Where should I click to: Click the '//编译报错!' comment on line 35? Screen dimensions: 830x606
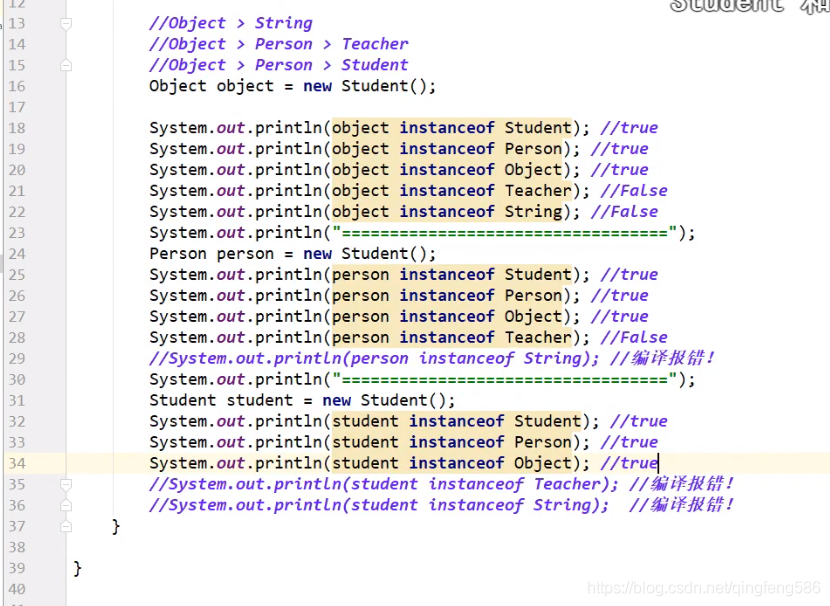(682, 484)
